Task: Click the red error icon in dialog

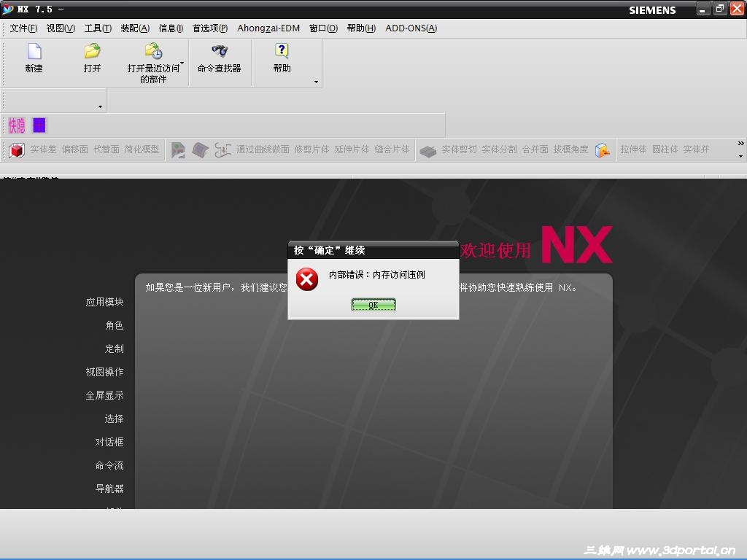Action: 307,279
